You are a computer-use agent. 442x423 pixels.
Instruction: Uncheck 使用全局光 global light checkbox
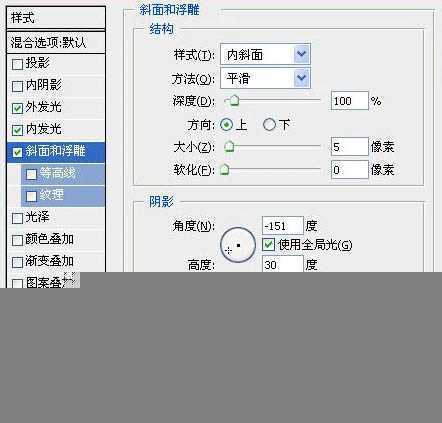point(268,245)
